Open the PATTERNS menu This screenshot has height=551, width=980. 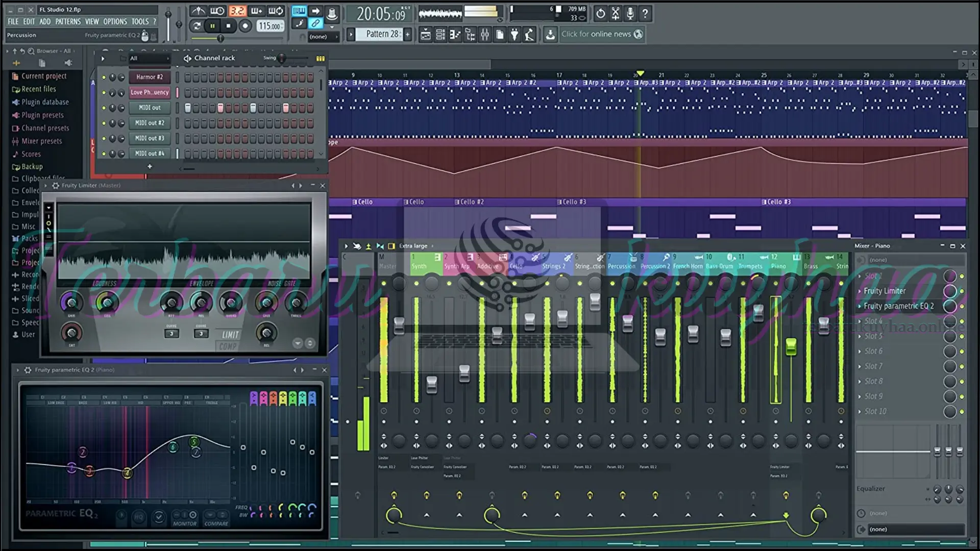coord(68,21)
